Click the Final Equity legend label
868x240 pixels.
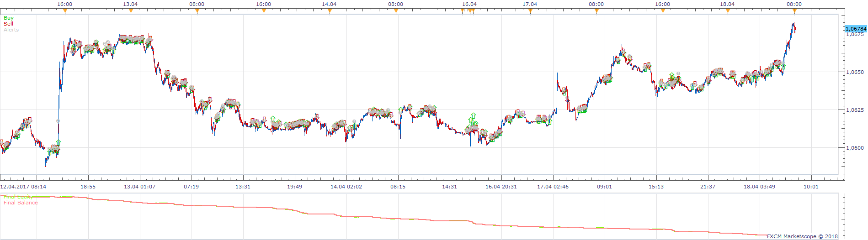tap(18, 197)
